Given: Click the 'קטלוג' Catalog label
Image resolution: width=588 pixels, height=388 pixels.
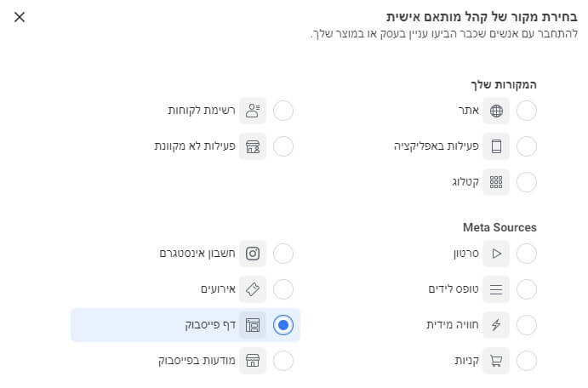Looking at the screenshot, I should pyautogui.click(x=465, y=182).
